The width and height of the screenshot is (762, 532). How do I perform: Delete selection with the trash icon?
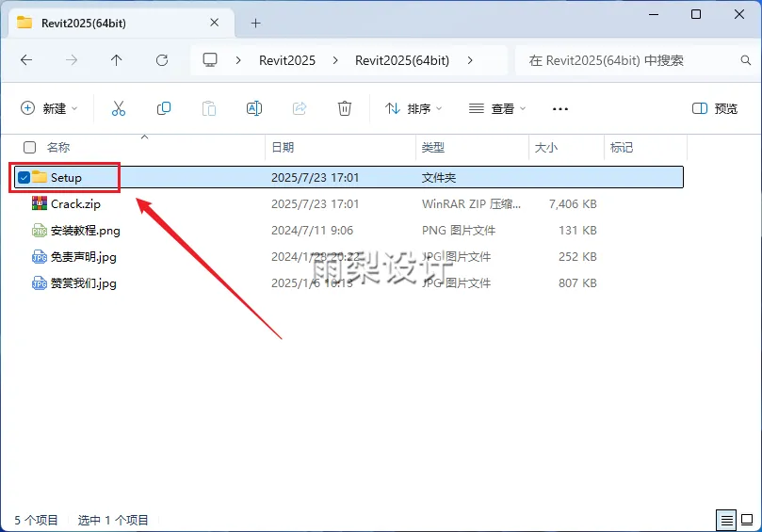coord(345,108)
